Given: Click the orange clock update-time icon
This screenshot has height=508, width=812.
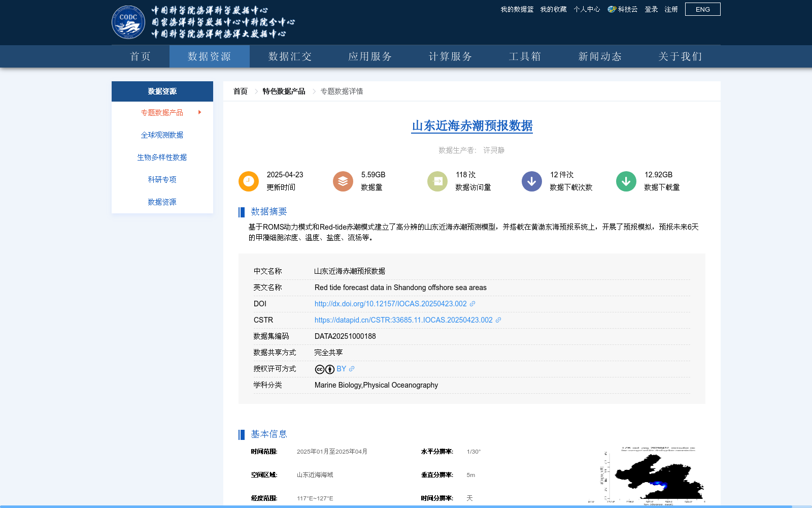Looking at the screenshot, I should tap(249, 181).
